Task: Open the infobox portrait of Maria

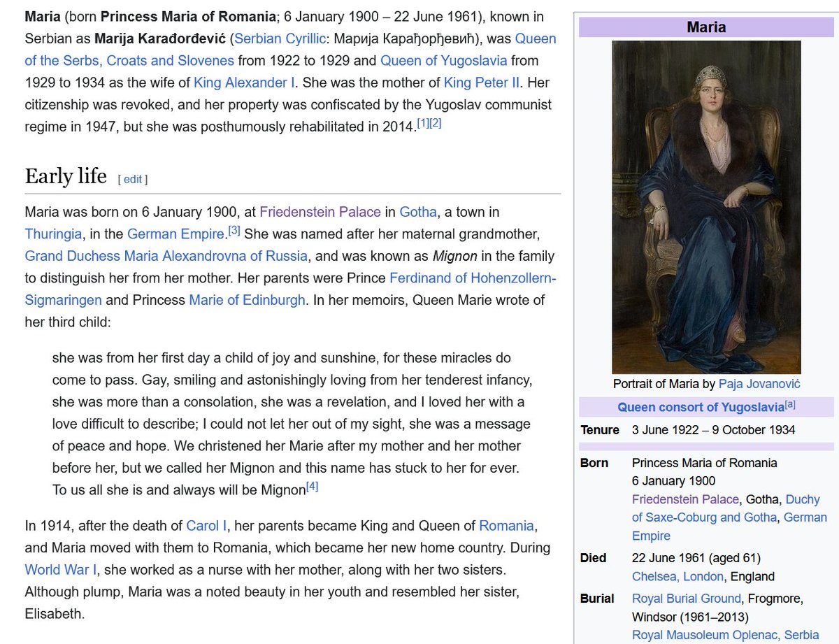Action: (706, 207)
